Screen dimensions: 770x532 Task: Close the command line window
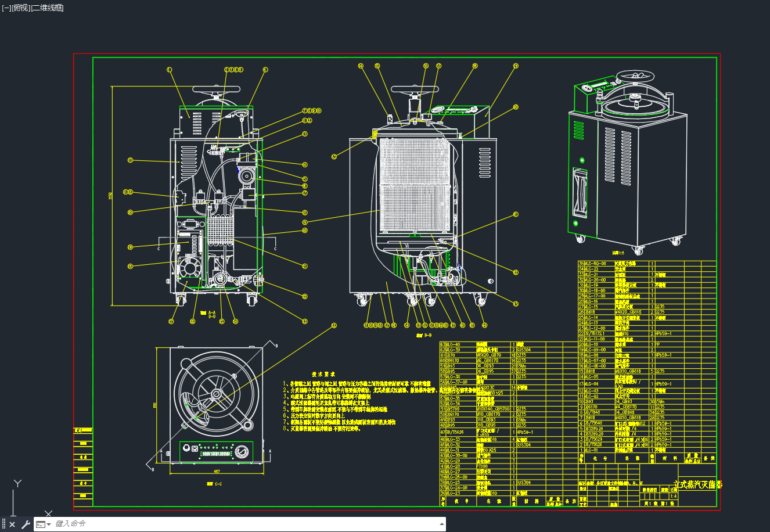pyautogui.click(x=12, y=524)
